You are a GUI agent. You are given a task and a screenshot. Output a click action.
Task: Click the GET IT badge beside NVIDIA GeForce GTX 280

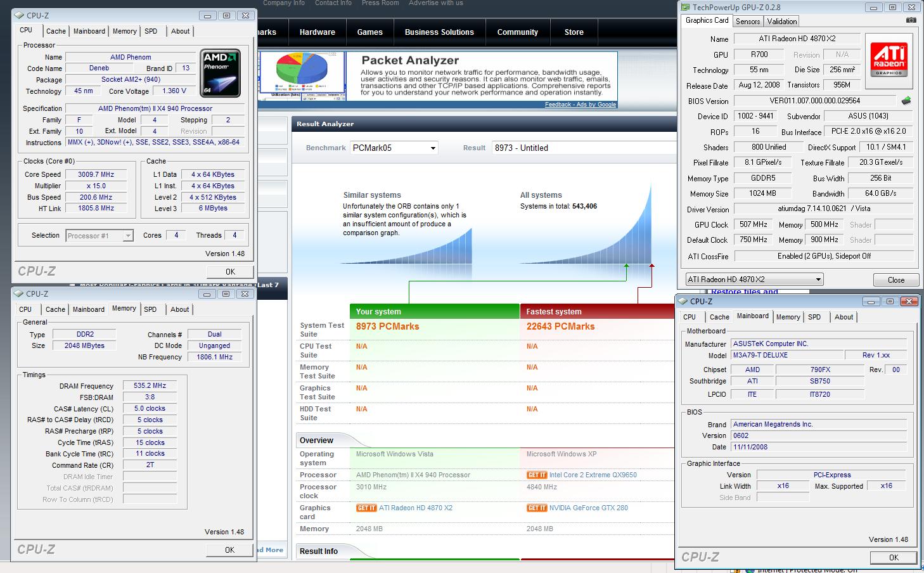pos(536,508)
